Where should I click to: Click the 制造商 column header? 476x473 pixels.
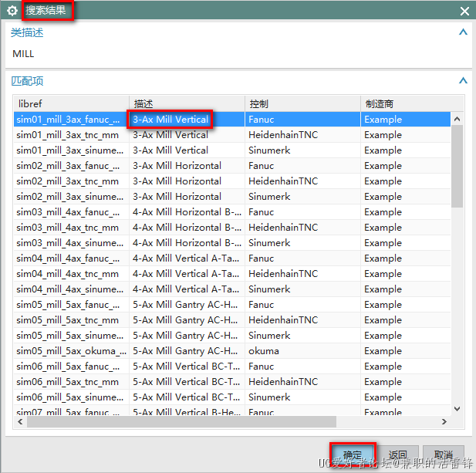pos(410,103)
